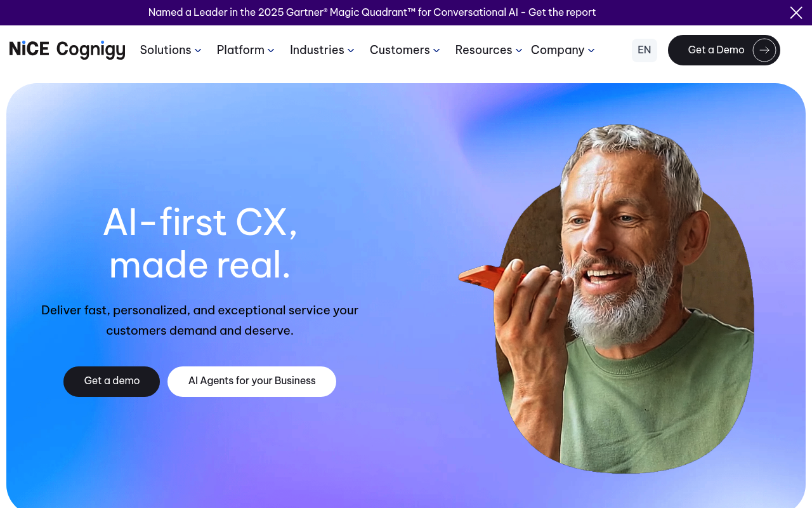Click the arrow icon in the header Get a Demo button

tap(764, 50)
